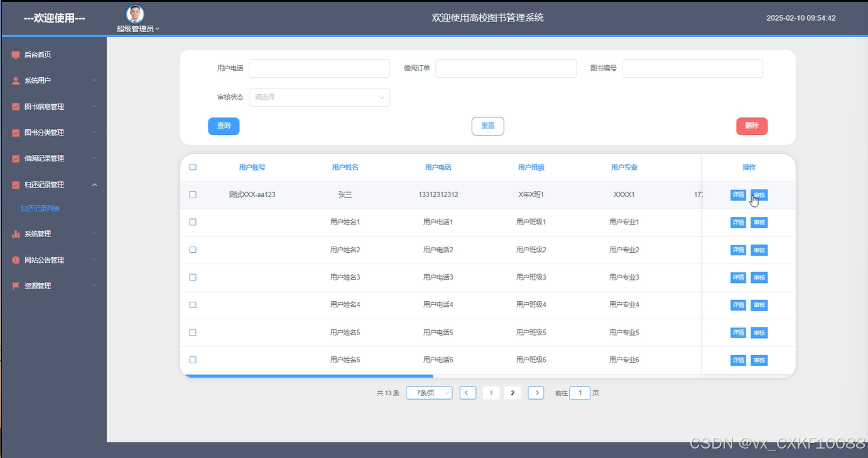Select the 系统管理 menu label
868x458 pixels.
click(x=38, y=234)
